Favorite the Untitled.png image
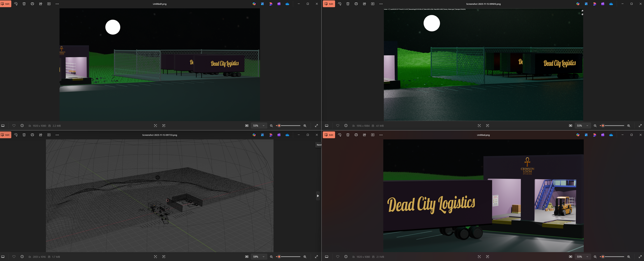The height and width of the screenshot is (261, 644). point(338,257)
